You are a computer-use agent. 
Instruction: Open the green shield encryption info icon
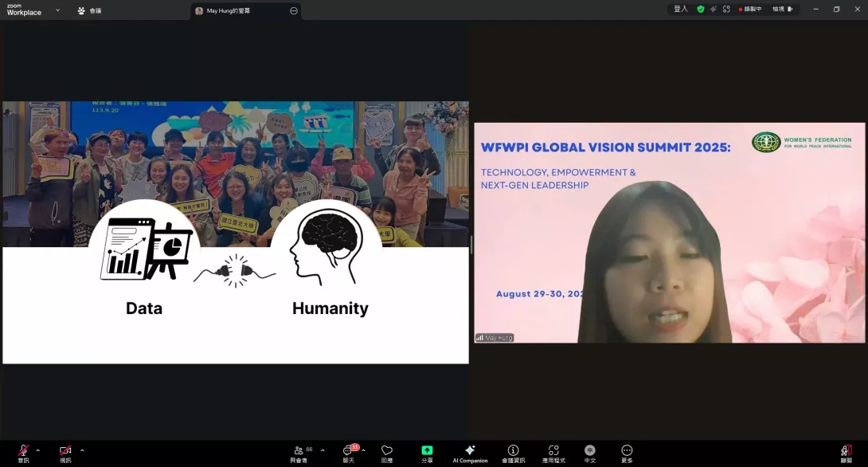(x=701, y=9)
